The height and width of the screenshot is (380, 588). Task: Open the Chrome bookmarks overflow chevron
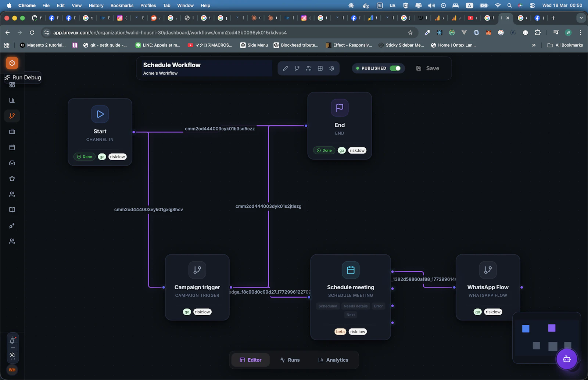click(534, 45)
